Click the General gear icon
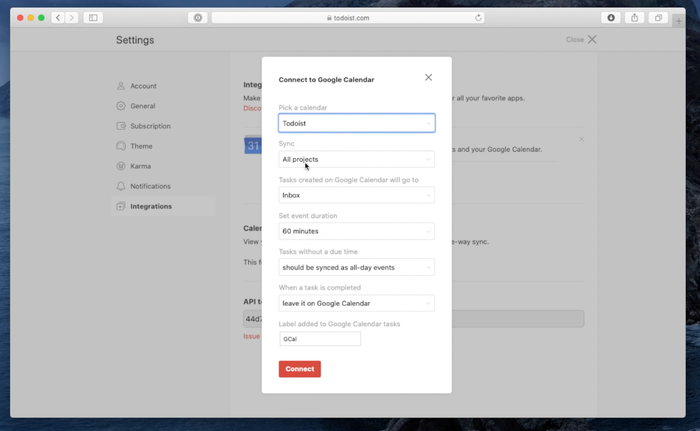Screen dimensions: 700x431 click(121, 106)
